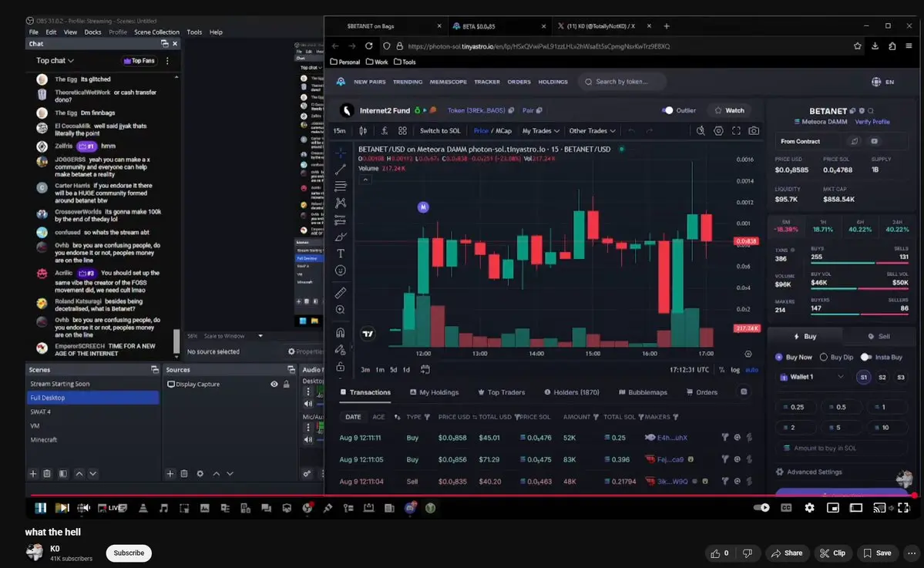The image size is (924, 568).
Task: Click Switch to SOL button
Action: [440, 131]
